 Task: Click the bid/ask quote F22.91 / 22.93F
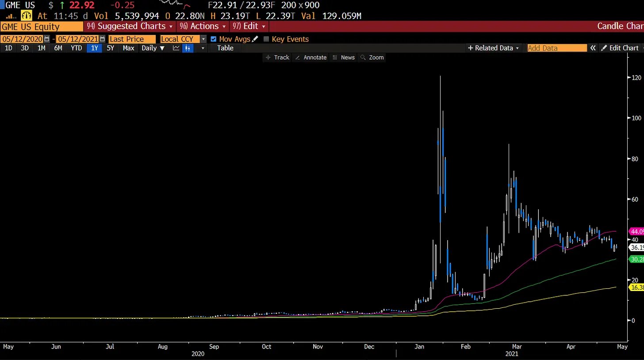tap(242, 5)
